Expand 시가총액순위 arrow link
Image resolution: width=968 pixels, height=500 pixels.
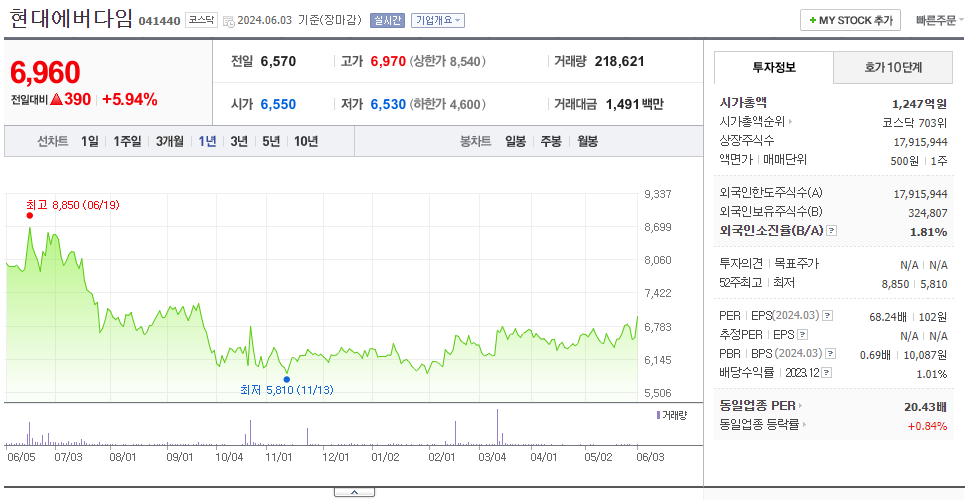[x=756, y=122]
